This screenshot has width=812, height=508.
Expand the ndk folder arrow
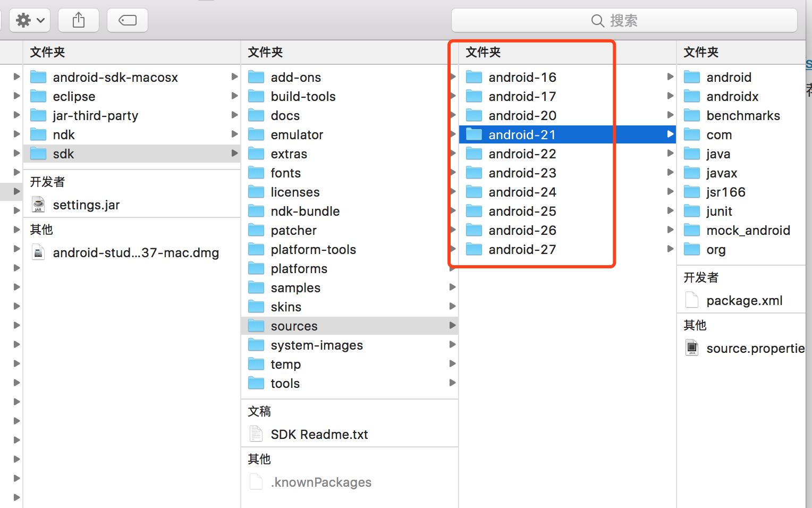pyautogui.click(x=234, y=134)
